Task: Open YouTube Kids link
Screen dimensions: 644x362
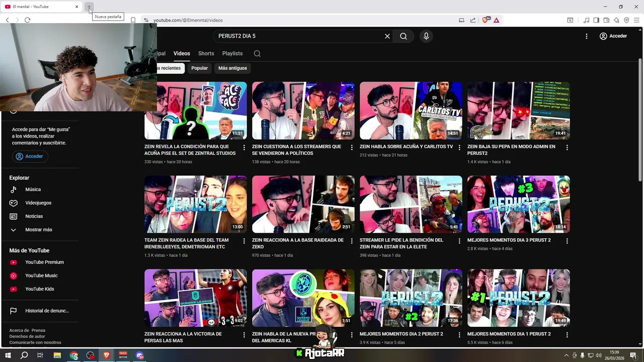Action: 39,289
